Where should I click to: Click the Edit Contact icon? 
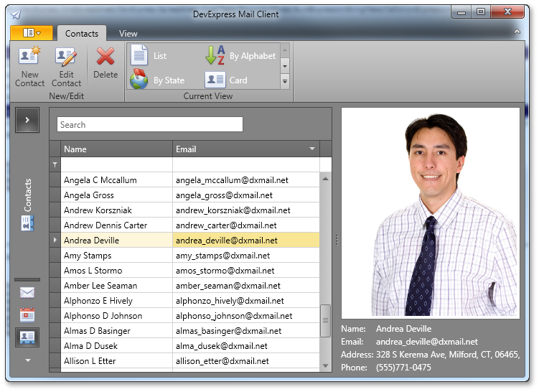click(66, 57)
